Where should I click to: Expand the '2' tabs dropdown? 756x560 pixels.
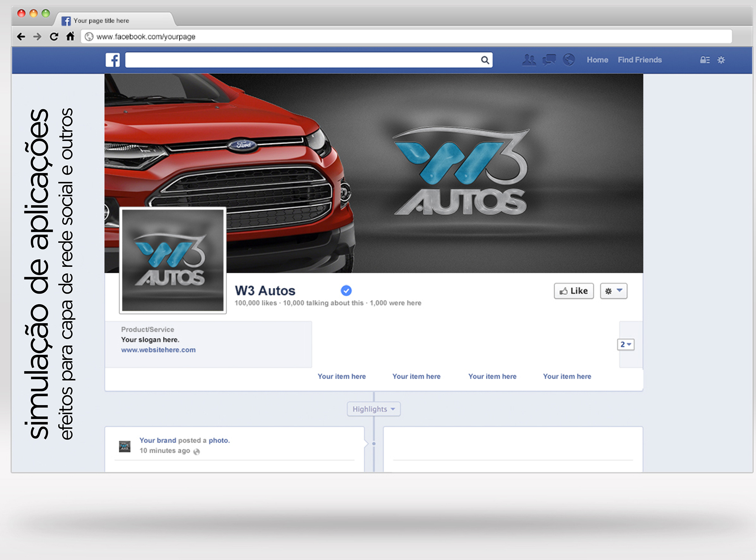pyautogui.click(x=626, y=344)
